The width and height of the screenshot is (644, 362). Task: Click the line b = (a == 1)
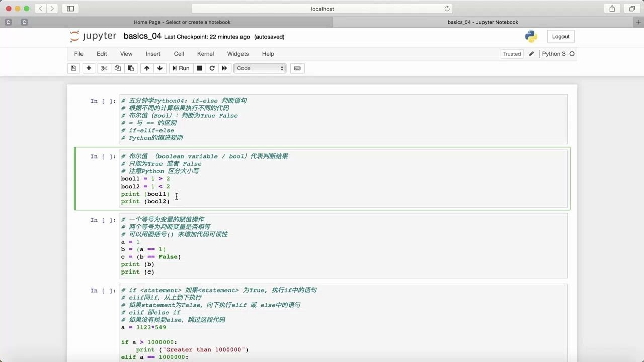coord(143,249)
